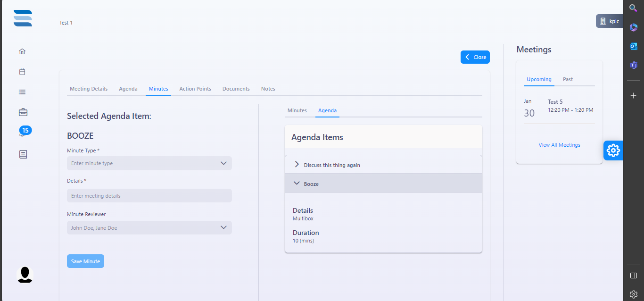Show Upcoming meetings tab

(x=539, y=79)
